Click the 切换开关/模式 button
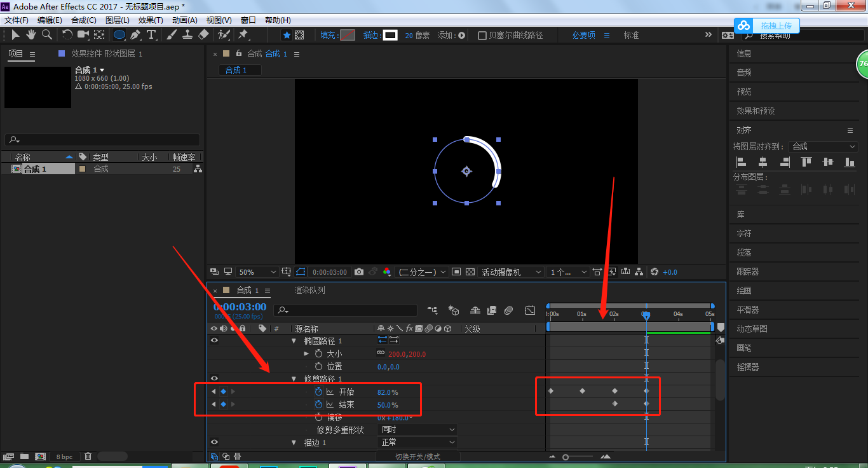 (x=417, y=457)
